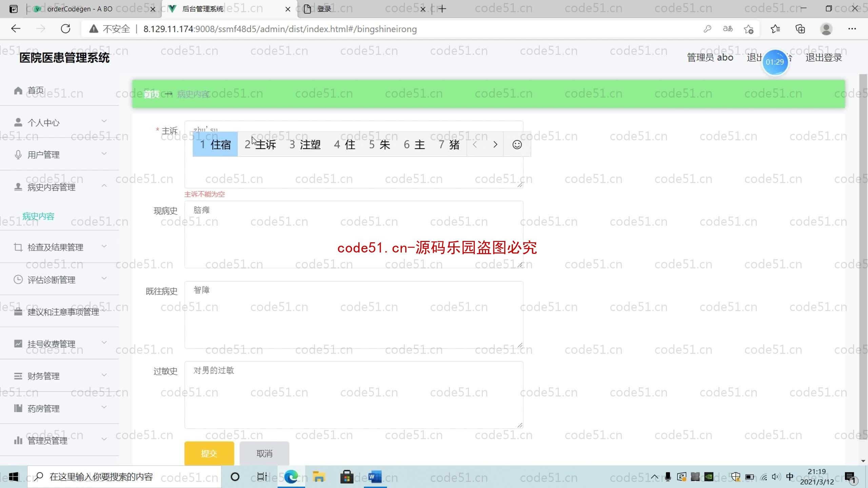Image resolution: width=868 pixels, height=488 pixels.
Task: Click into the 过敏史 text area
Action: point(354,395)
